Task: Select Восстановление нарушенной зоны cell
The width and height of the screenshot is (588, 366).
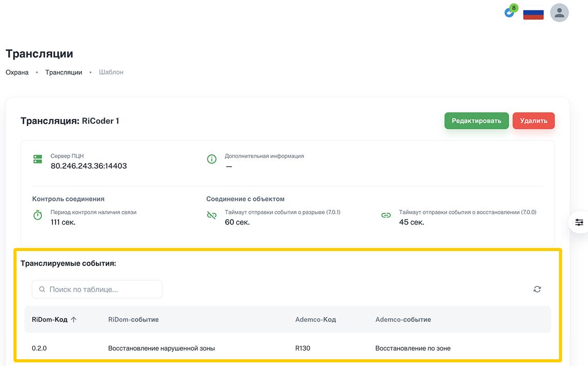Action: point(161,348)
